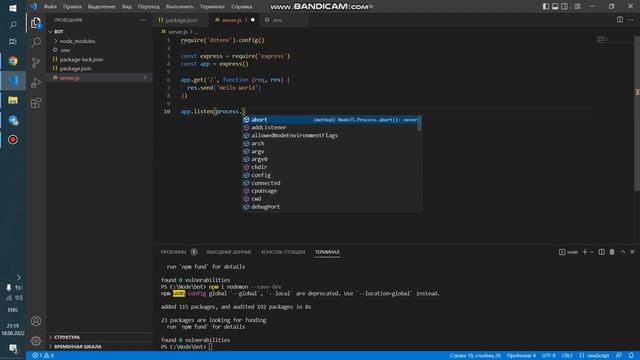Close the terminal panel
This screenshot has width=640, height=360.
[x=632, y=252]
